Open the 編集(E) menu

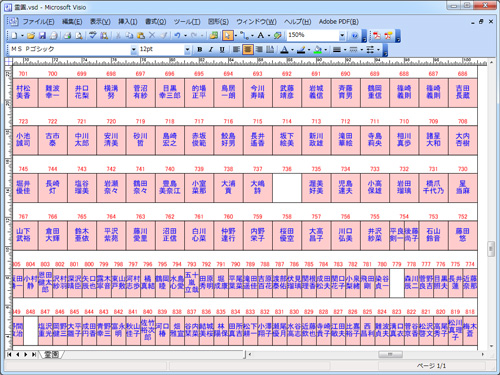pos(72,22)
